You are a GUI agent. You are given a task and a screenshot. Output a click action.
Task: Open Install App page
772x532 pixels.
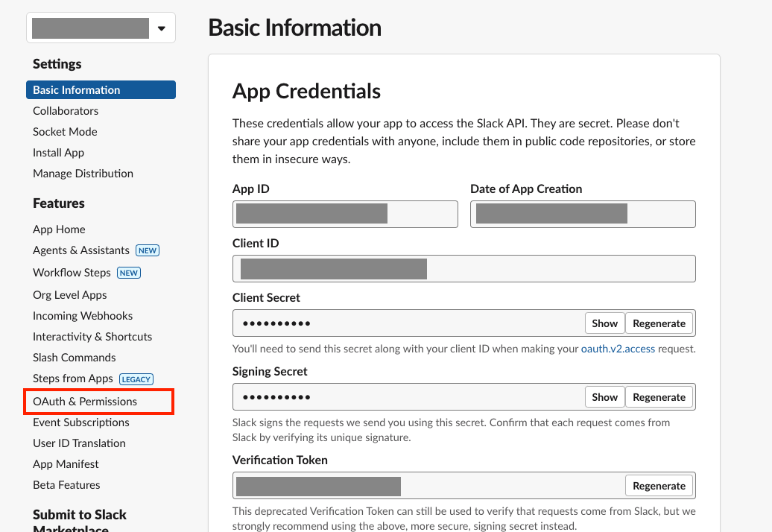(x=59, y=153)
